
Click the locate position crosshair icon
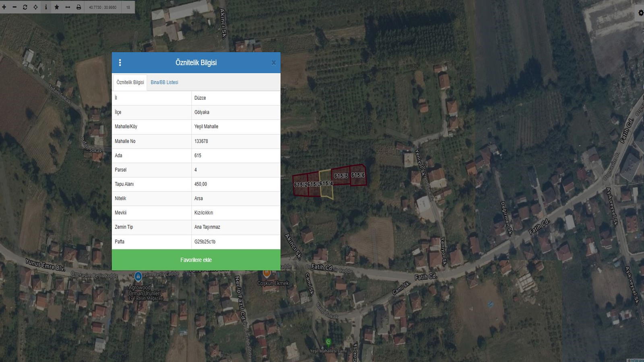pyautogui.click(x=35, y=7)
